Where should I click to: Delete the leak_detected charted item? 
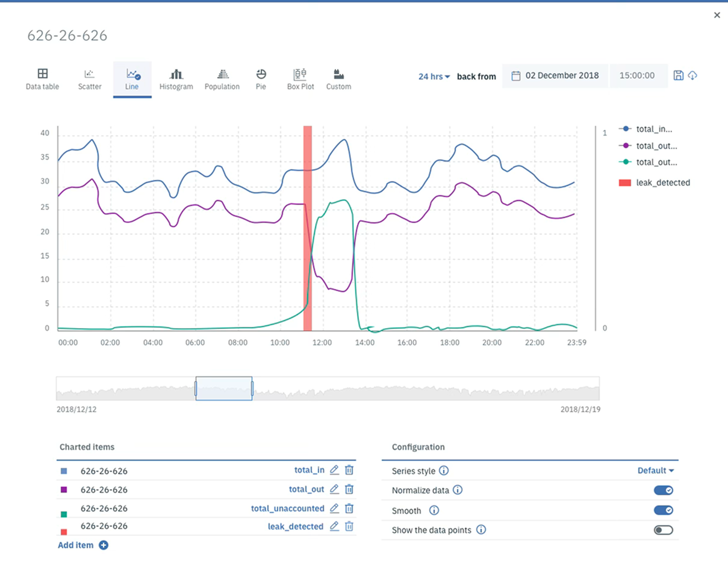click(x=349, y=526)
